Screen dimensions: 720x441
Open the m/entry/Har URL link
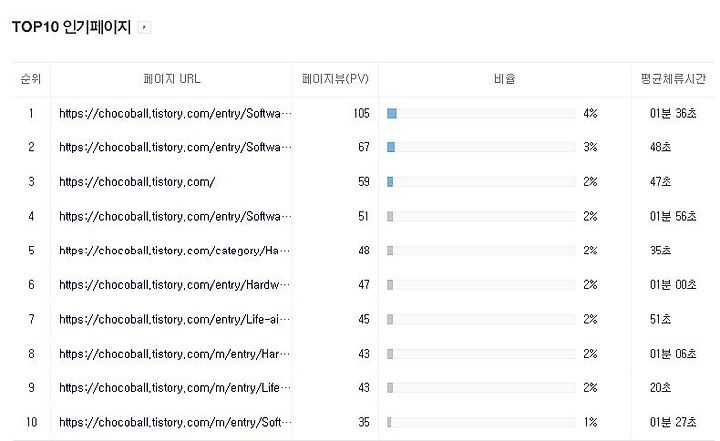click(174, 354)
